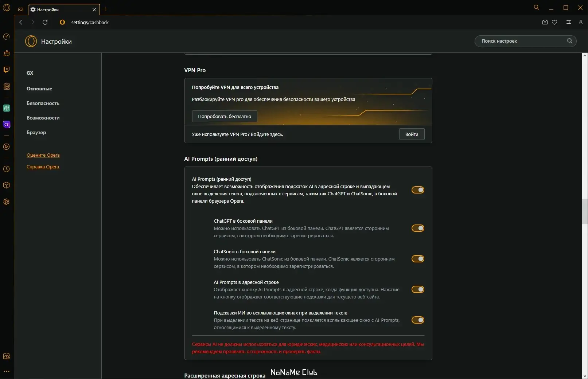Click the Войти button for VPN Pro
Viewport: 588px width, 379px height.
pyautogui.click(x=412, y=134)
